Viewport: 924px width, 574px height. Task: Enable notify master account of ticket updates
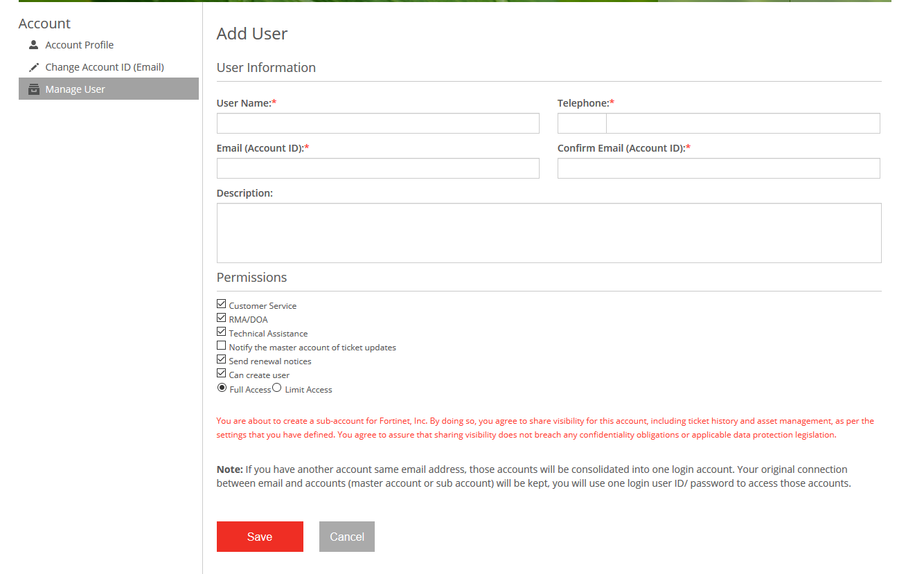222,345
